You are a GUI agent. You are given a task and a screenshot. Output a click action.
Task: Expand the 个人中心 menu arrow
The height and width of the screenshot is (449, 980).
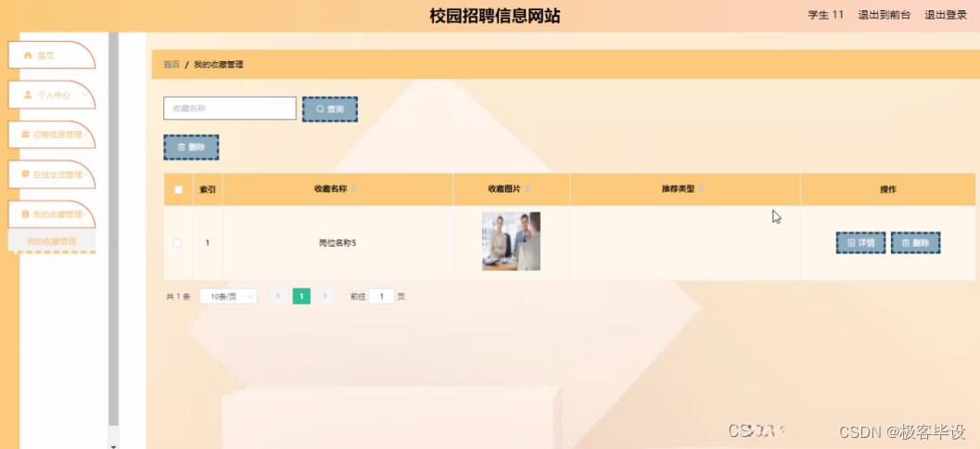click(85, 95)
